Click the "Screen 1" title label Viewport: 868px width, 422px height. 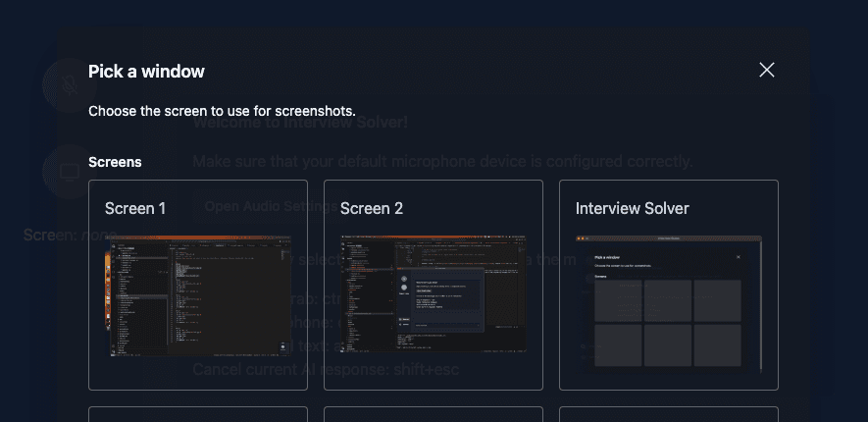tap(135, 208)
